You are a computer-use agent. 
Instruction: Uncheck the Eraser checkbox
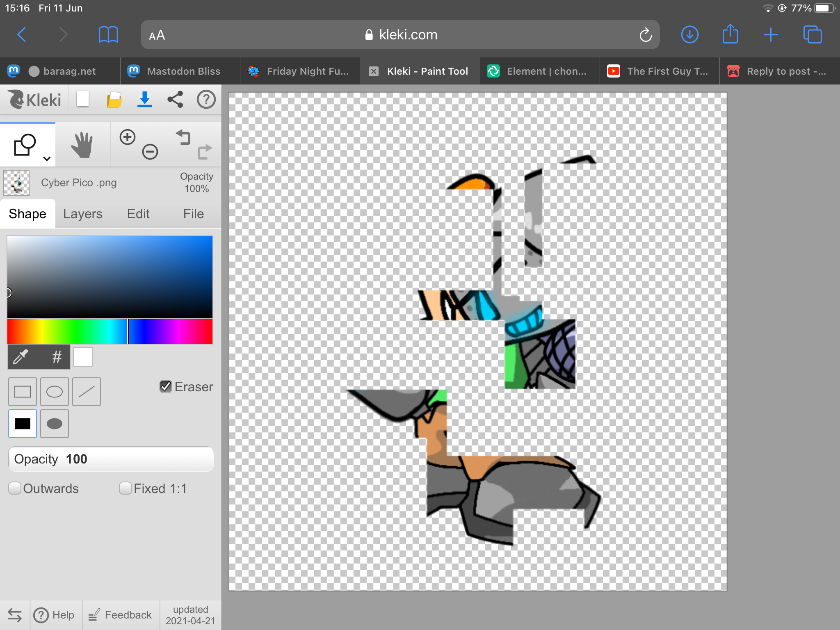coord(166,386)
